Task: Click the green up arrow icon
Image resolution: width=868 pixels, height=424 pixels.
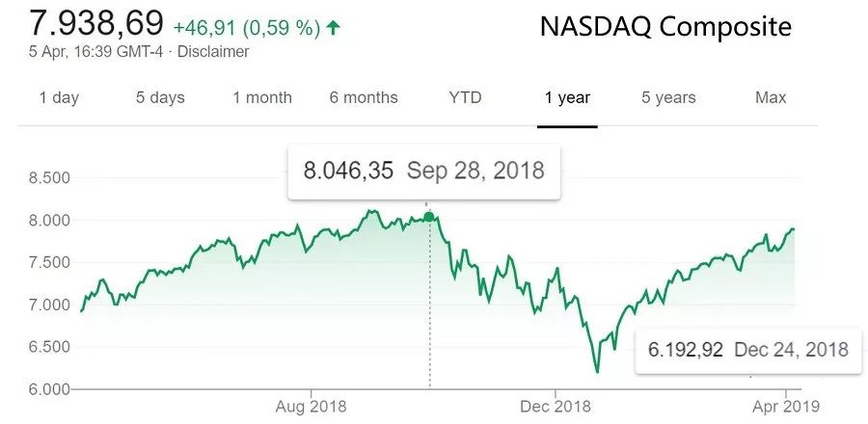Action: (334, 28)
